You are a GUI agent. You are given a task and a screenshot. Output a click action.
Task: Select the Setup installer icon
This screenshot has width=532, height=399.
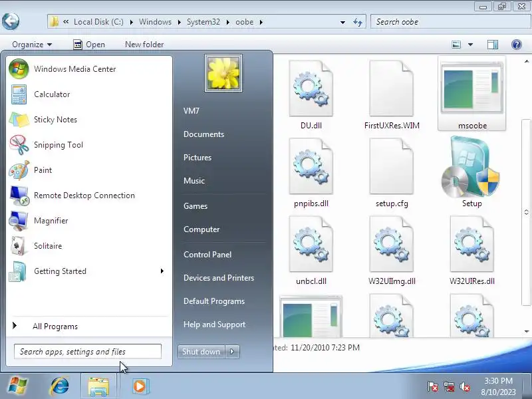point(472,172)
